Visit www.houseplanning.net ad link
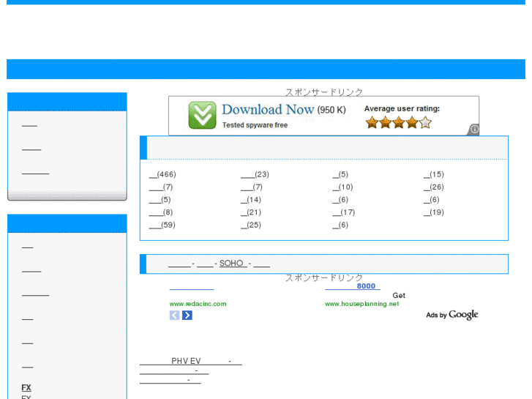532x399 pixels. [361, 304]
